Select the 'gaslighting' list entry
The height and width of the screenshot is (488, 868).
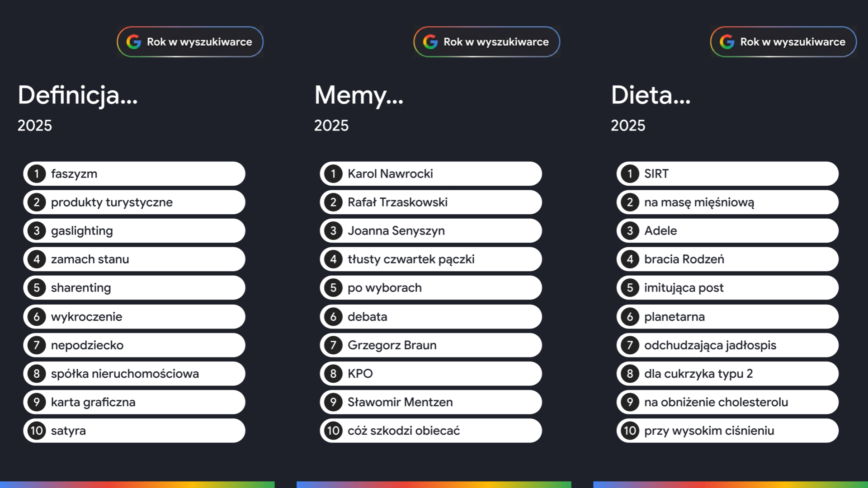click(x=134, y=231)
